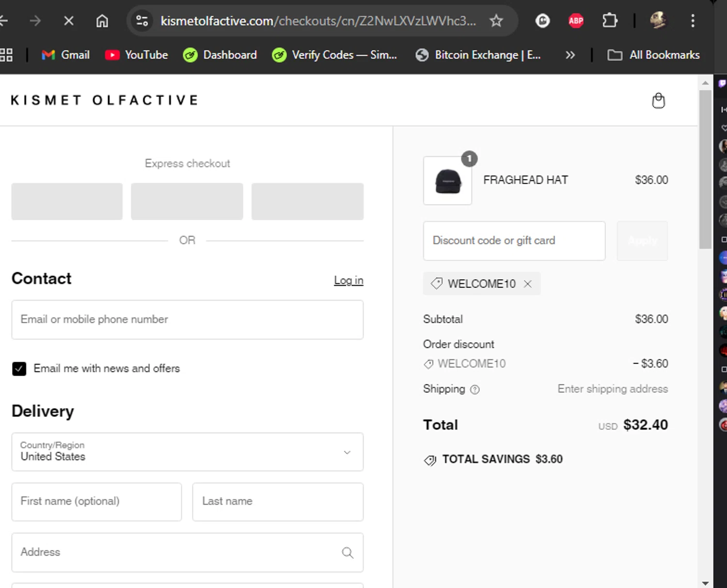
Task: Click the WELCOME10 tag icon in discount chip
Action: [x=437, y=284]
